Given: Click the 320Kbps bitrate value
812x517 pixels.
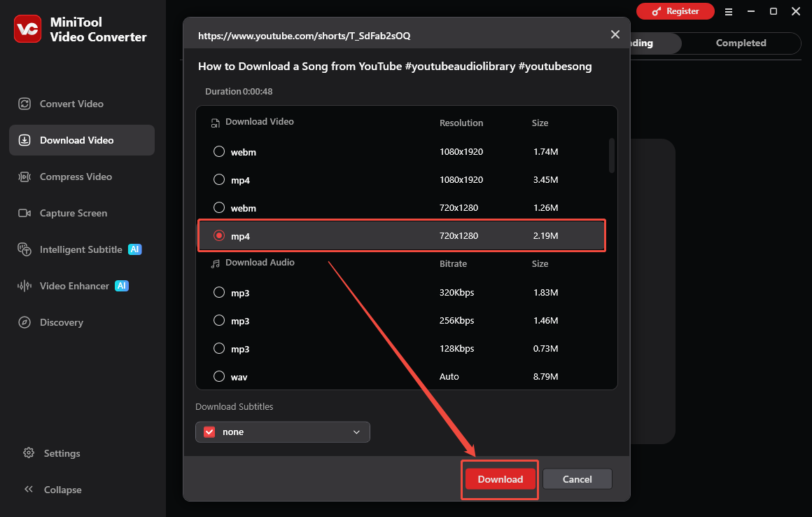Looking at the screenshot, I should (456, 293).
